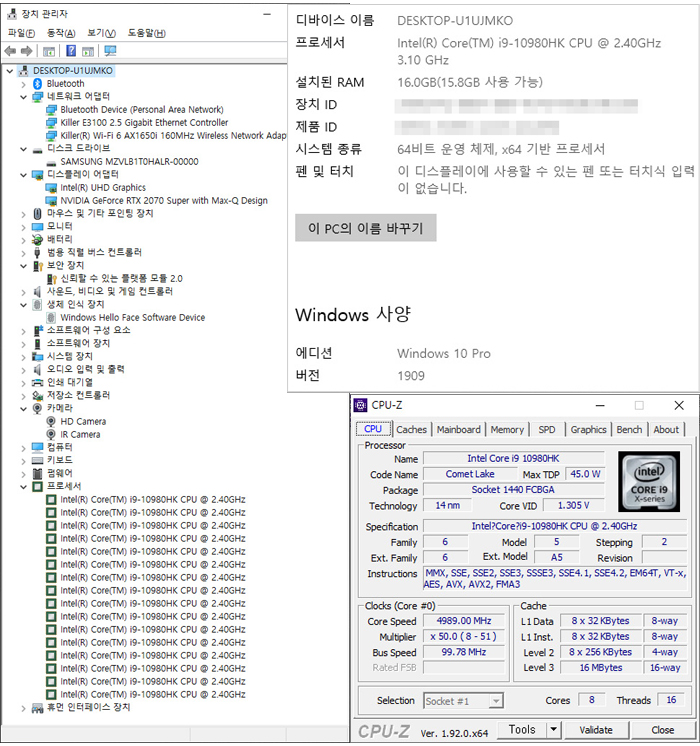Open the Socket #1 selection dropdown
Image resolution: width=700 pixels, height=746 pixels.
(x=496, y=701)
